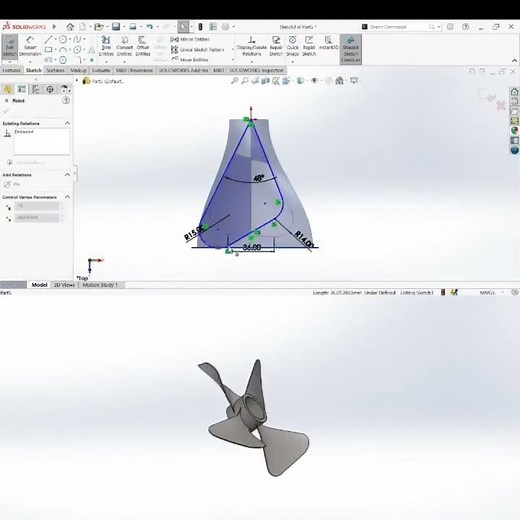Toggle Shaded Sketch Contours

coord(351,49)
